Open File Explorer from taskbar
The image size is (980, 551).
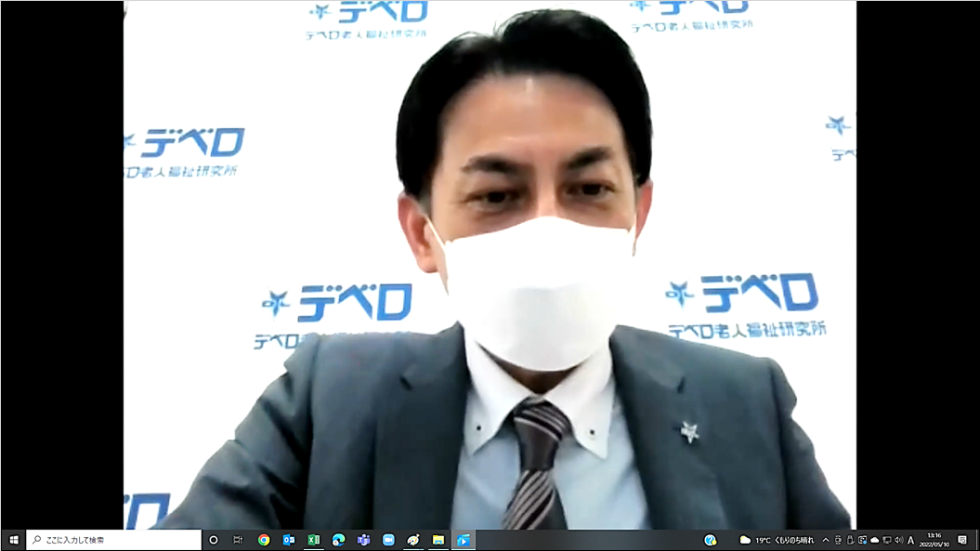point(438,540)
